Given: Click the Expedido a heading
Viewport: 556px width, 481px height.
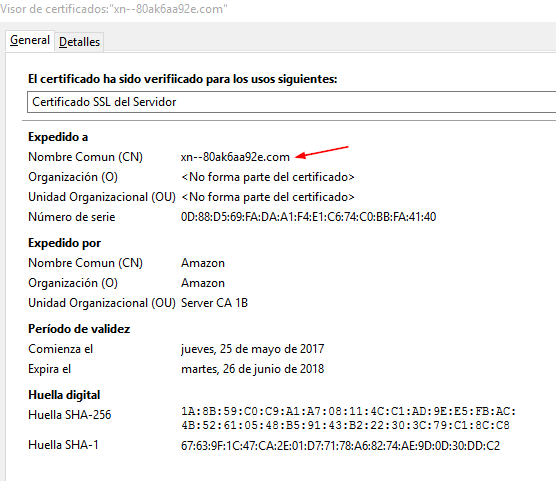Looking at the screenshot, I should coord(58,137).
